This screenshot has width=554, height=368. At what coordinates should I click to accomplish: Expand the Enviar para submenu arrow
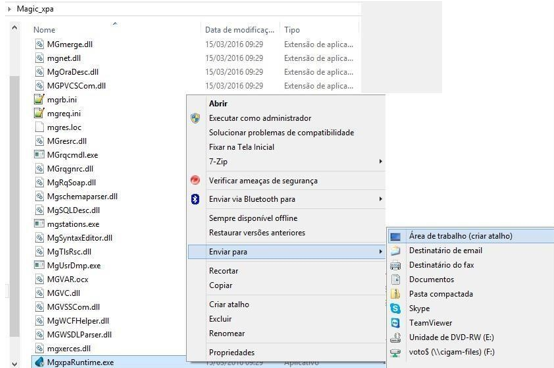(381, 252)
